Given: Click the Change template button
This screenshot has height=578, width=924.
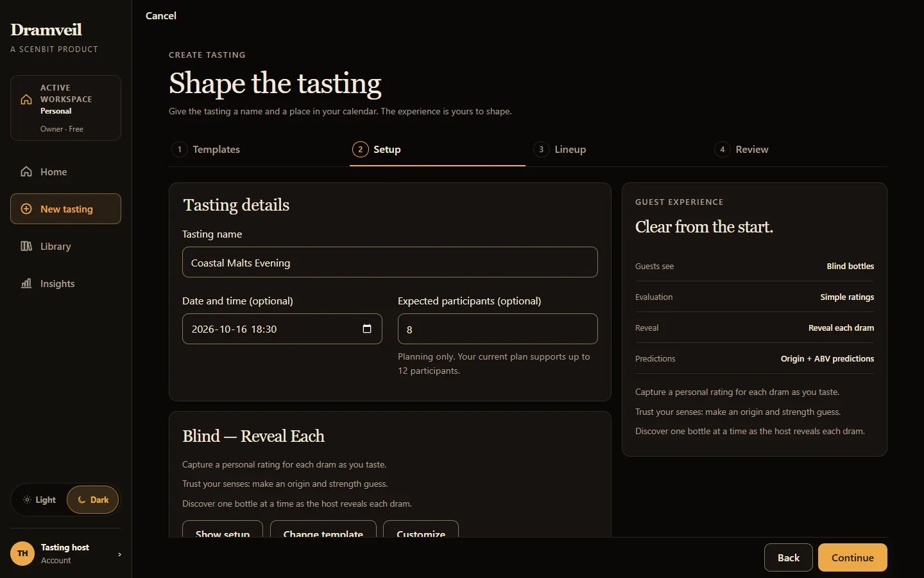Looking at the screenshot, I should (x=323, y=529).
